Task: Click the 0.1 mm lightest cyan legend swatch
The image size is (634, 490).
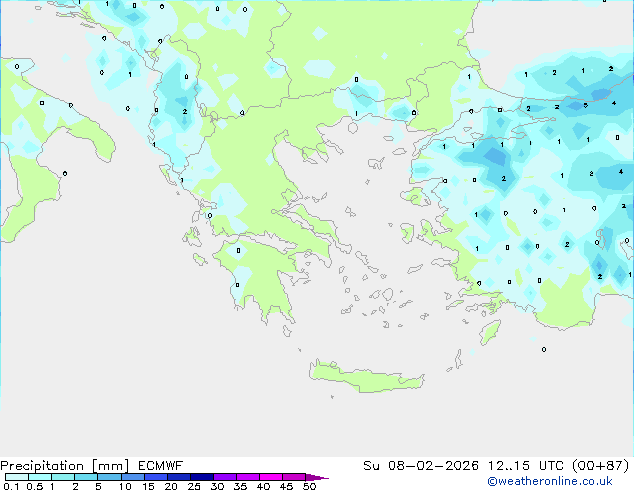Action: (17, 477)
